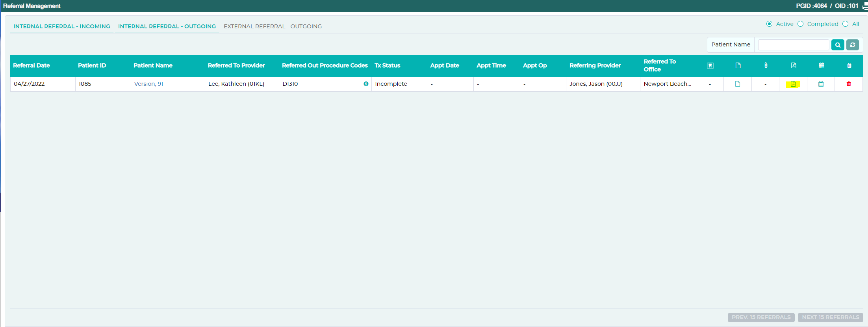
Task: Click the info icon beside procedure code D1310
Action: pyautogui.click(x=366, y=84)
